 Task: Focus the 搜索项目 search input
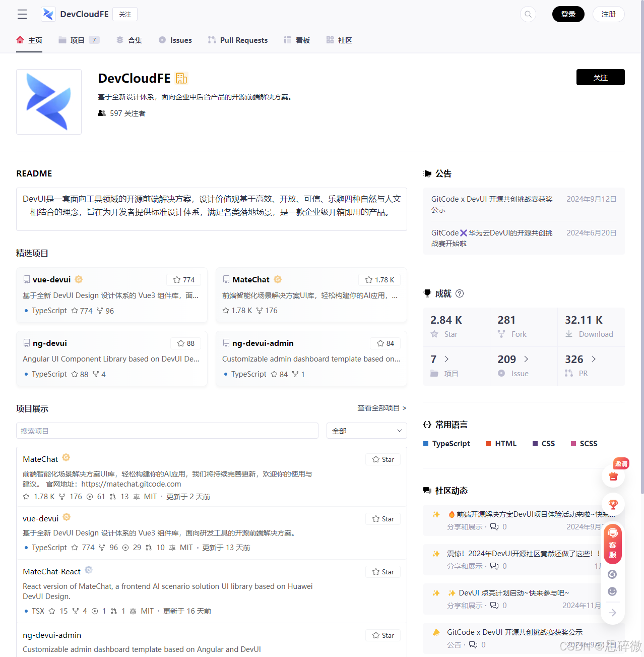click(167, 431)
